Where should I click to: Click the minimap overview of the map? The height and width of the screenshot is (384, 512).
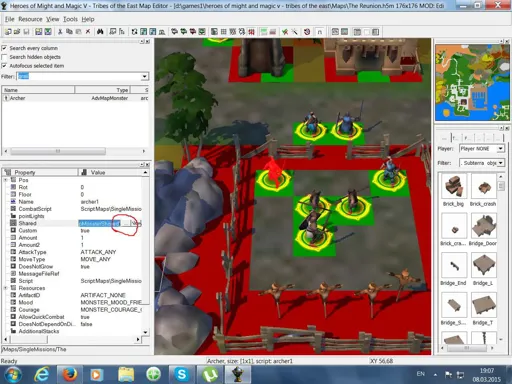[472, 83]
